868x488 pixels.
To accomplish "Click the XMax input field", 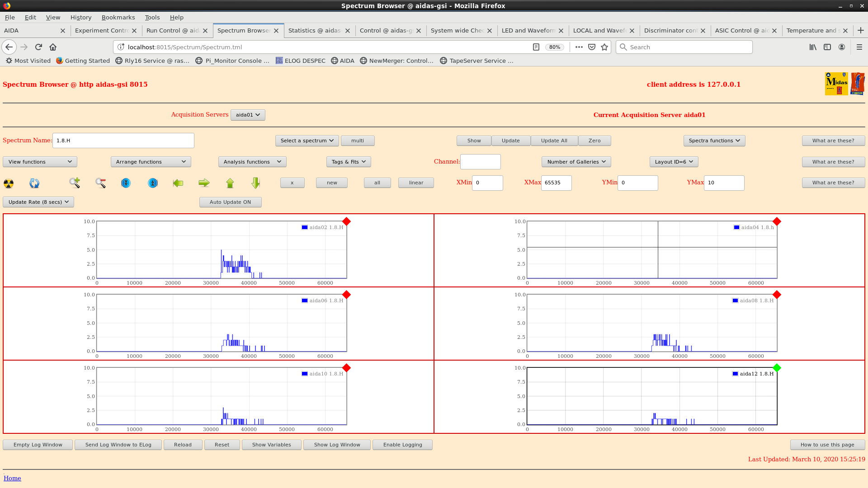I will (x=556, y=183).
